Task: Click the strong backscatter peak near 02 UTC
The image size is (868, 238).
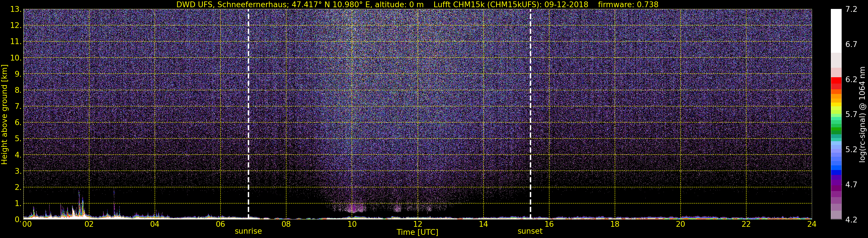Action: tap(80, 206)
